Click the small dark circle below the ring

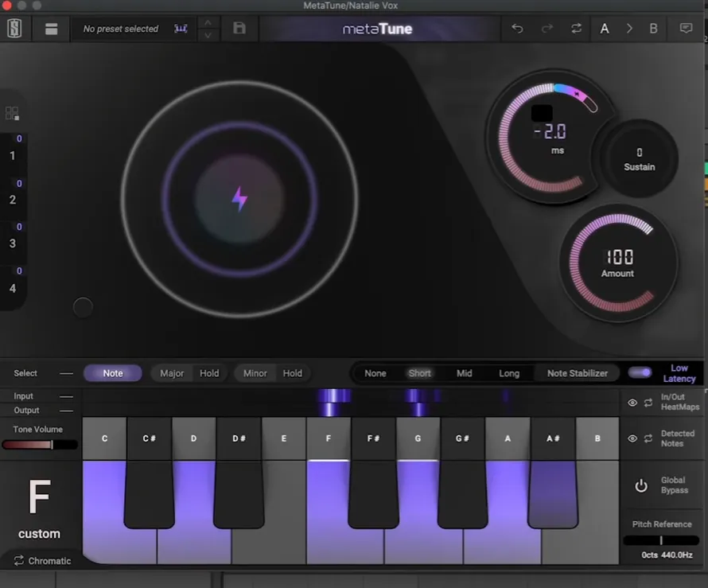pyautogui.click(x=83, y=307)
